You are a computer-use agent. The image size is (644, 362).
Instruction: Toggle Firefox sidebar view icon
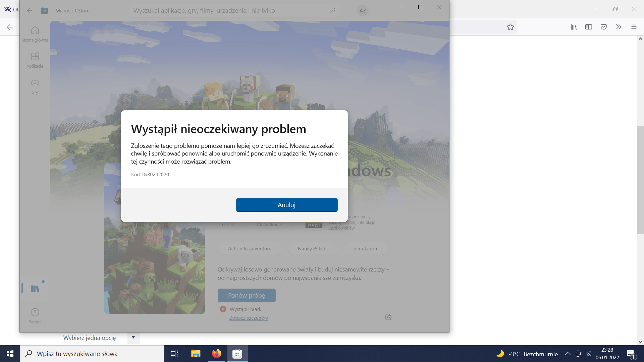[589, 27]
